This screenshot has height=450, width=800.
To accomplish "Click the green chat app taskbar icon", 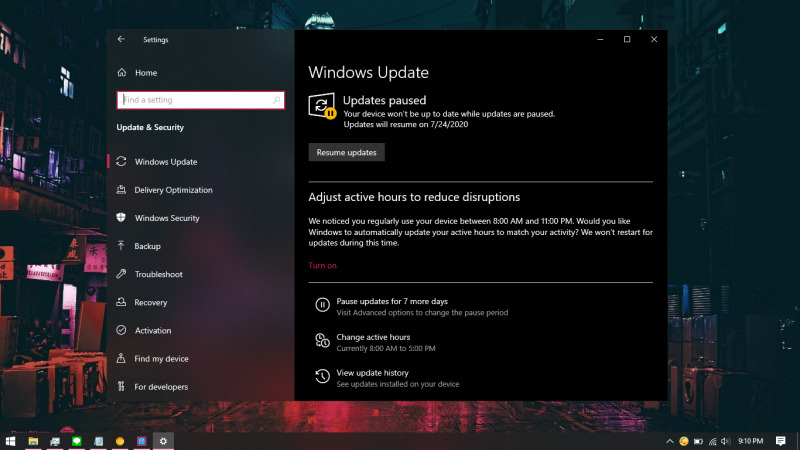I will (x=77, y=441).
